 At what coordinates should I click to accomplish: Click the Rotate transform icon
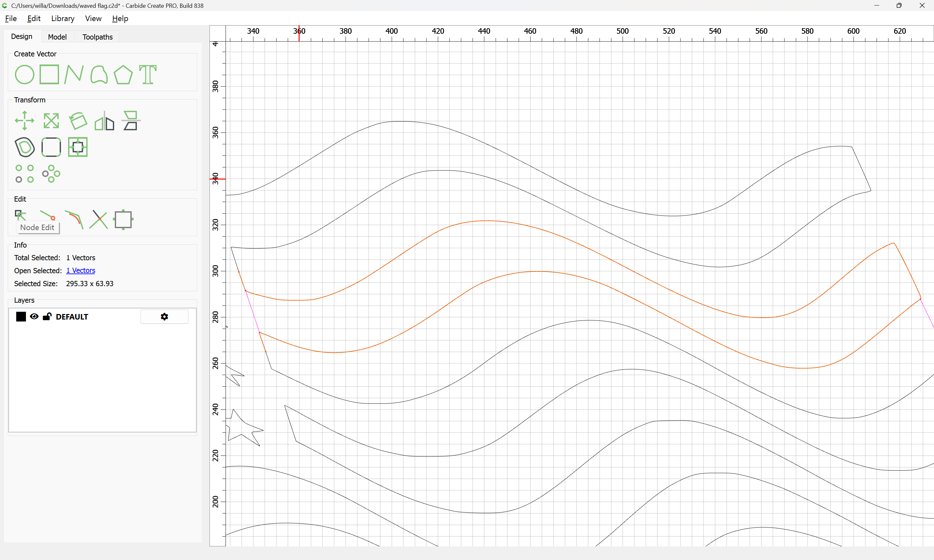[78, 121]
